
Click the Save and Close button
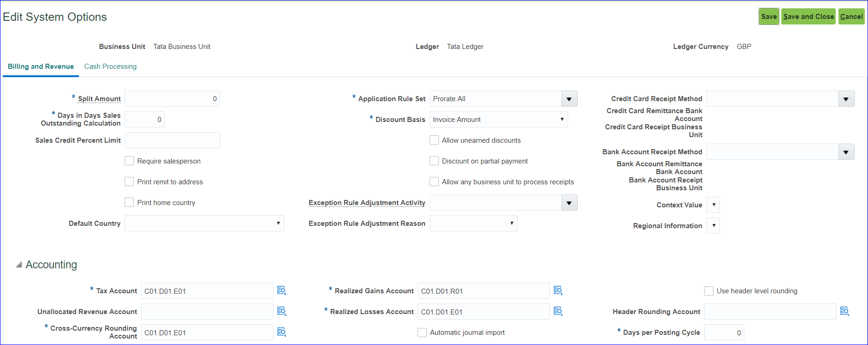point(808,17)
